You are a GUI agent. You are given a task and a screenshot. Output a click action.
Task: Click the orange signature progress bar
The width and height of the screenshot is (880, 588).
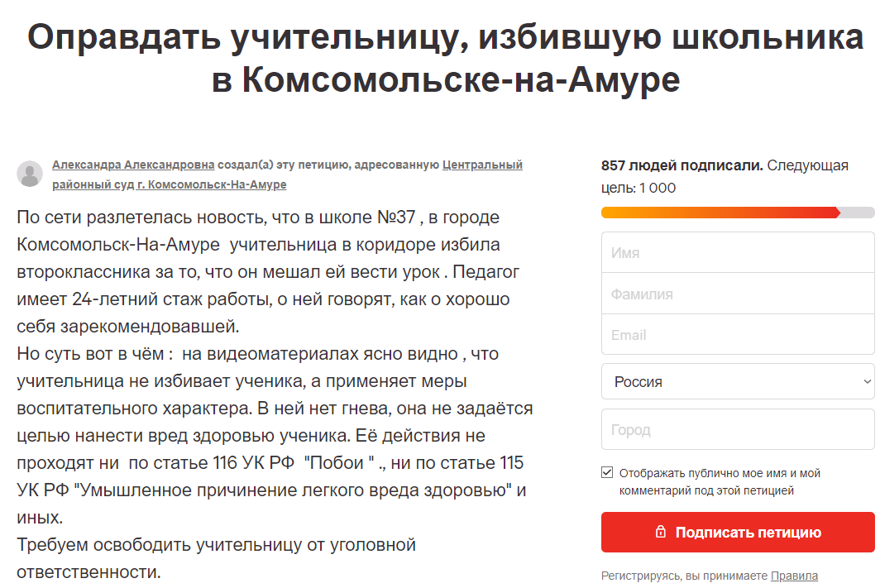720,213
